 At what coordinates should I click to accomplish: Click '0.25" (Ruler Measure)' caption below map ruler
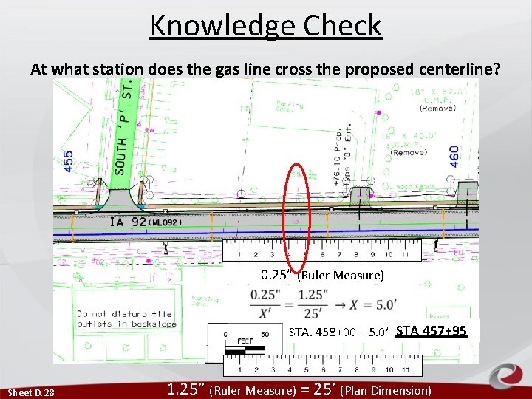click(322, 275)
